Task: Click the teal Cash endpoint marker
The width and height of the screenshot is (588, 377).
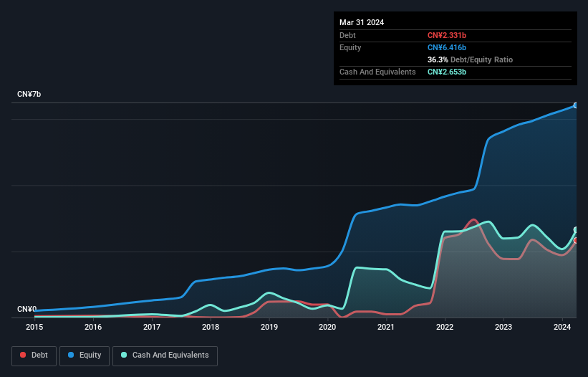Action: 576,229
